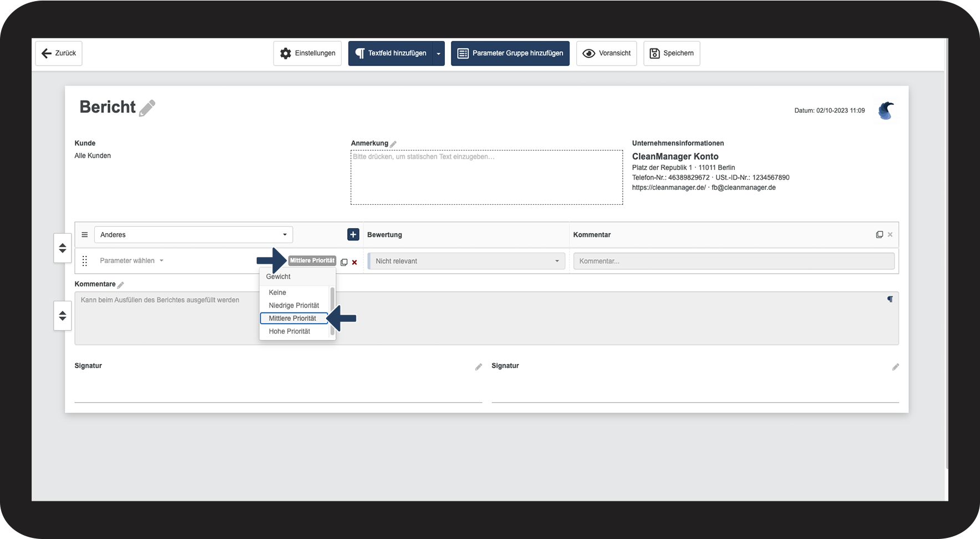980x539 pixels.
Task: Edit the Bericht title using the pencil icon
Action: point(147,108)
